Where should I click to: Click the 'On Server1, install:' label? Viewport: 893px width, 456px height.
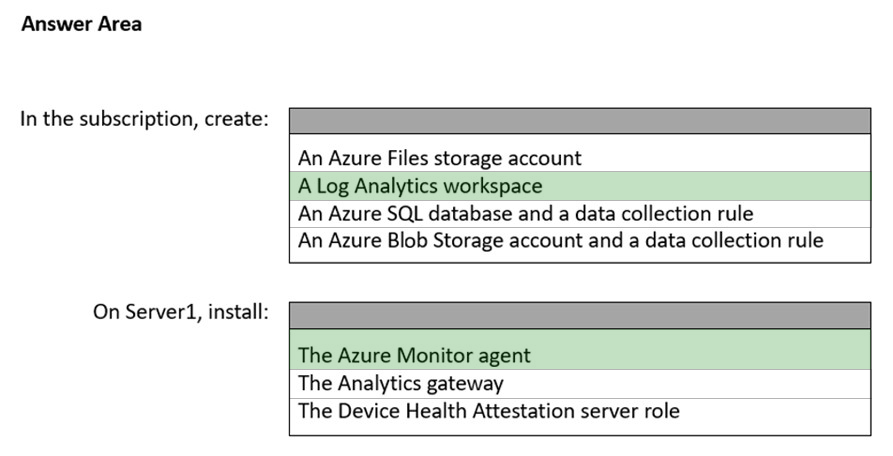click(x=181, y=312)
